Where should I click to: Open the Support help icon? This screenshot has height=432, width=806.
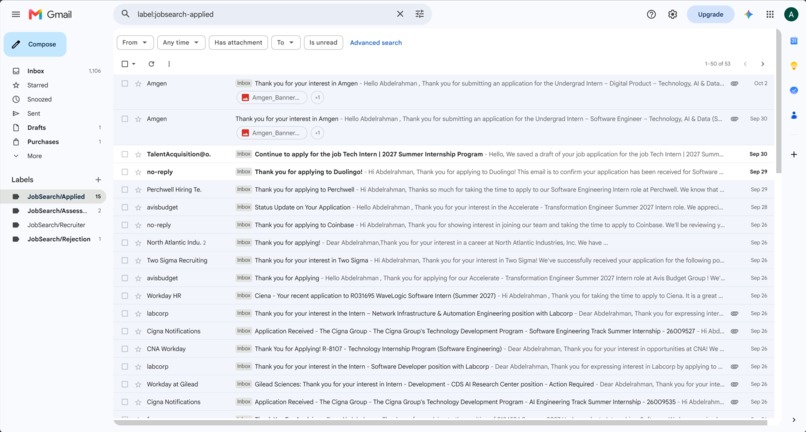point(651,14)
